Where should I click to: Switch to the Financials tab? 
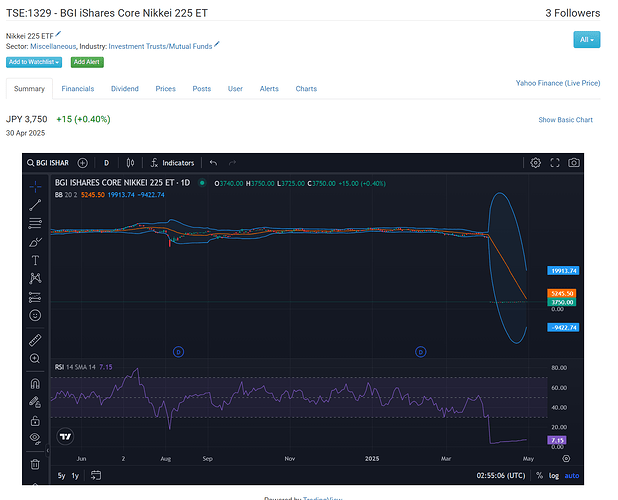click(78, 89)
